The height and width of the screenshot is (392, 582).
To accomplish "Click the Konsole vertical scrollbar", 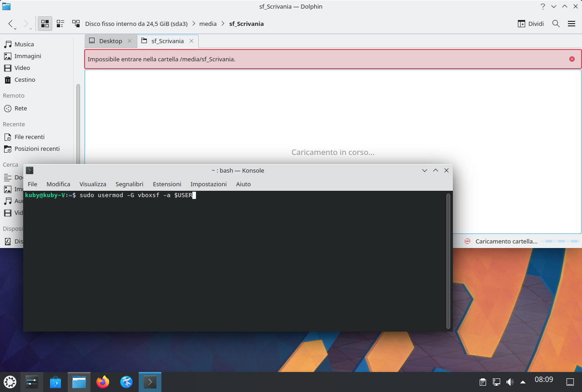I will tap(448, 261).
